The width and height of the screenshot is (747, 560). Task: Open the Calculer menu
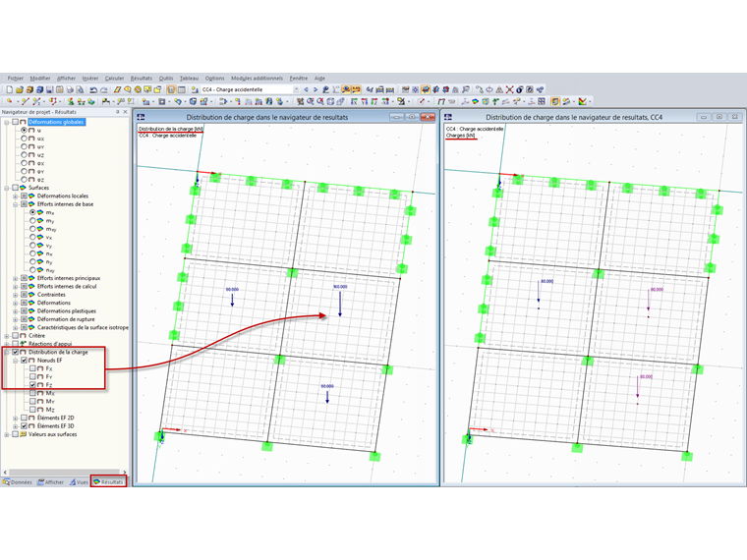point(114,78)
